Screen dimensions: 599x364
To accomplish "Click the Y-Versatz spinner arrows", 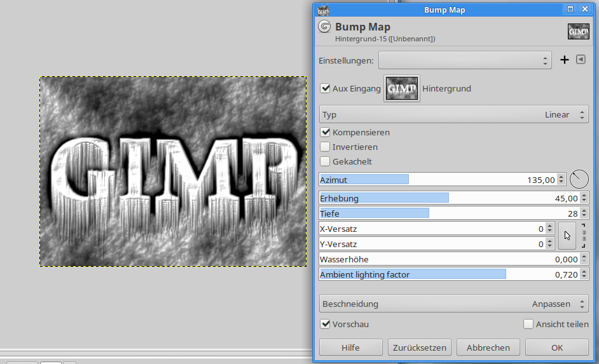I will [x=549, y=244].
